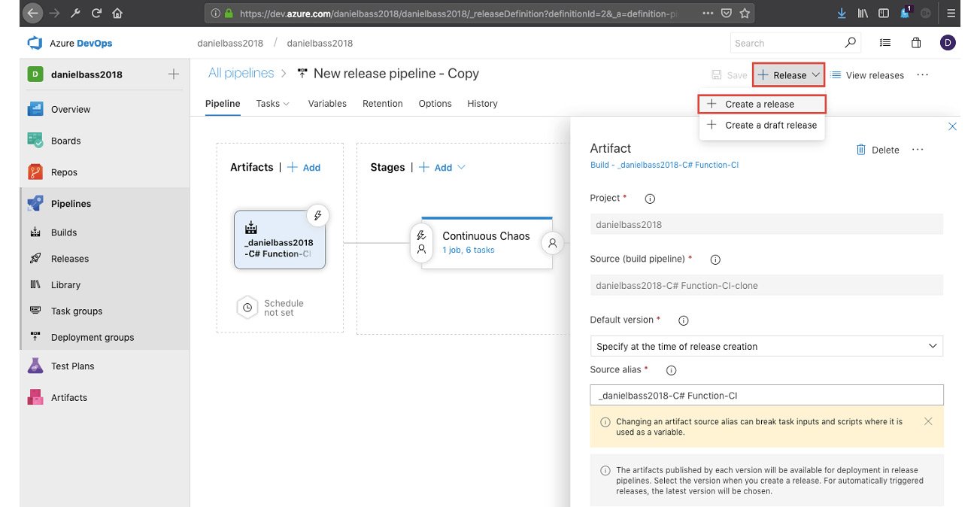
Task: Show info for Source alias field
Action: pyautogui.click(x=672, y=370)
